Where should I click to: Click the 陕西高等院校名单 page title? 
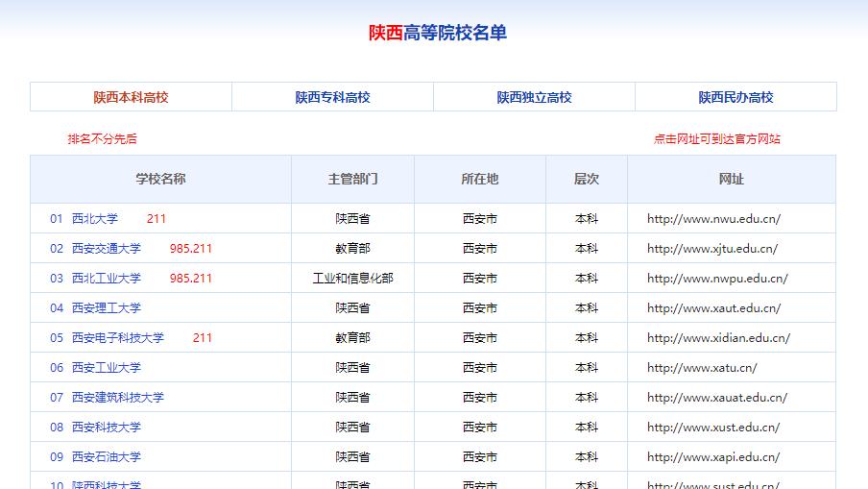click(438, 33)
